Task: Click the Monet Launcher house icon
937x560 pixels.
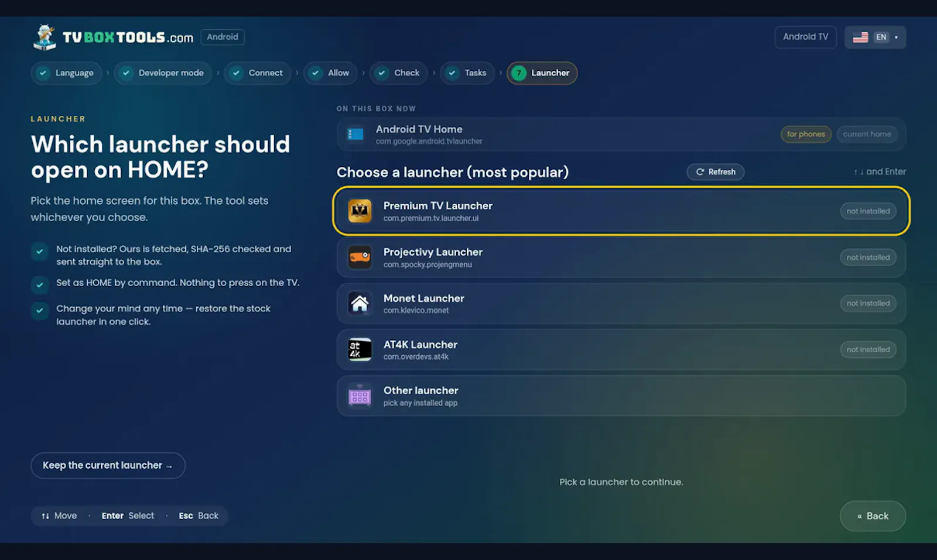Action: 360,303
